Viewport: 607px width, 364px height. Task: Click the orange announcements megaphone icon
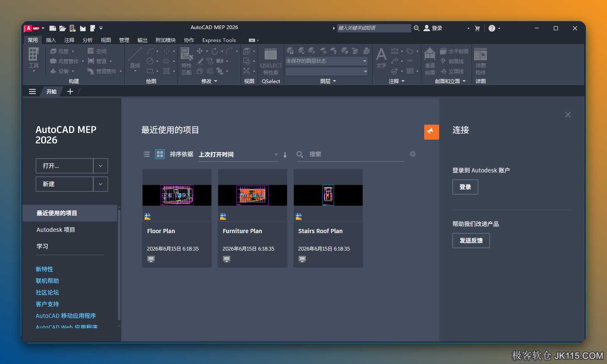[431, 132]
